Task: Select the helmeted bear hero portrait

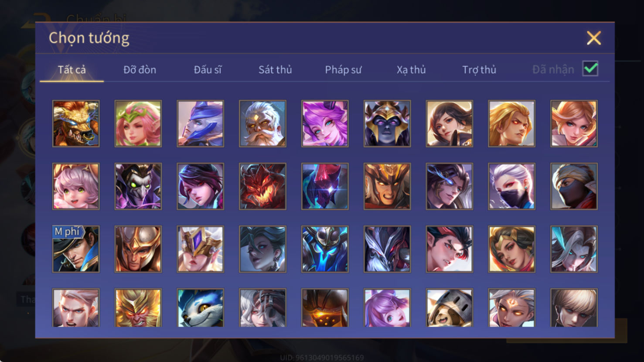Action: (x=450, y=308)
